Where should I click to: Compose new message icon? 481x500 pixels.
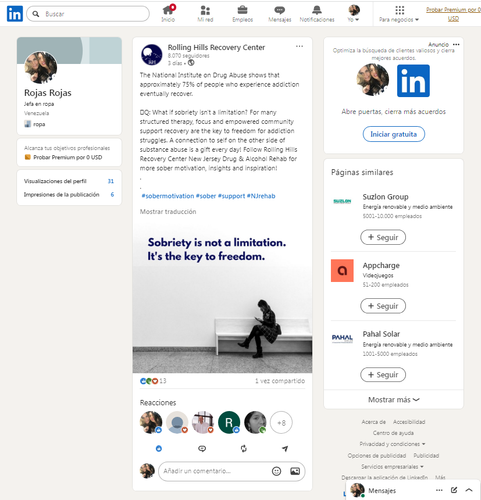(454, 490)
